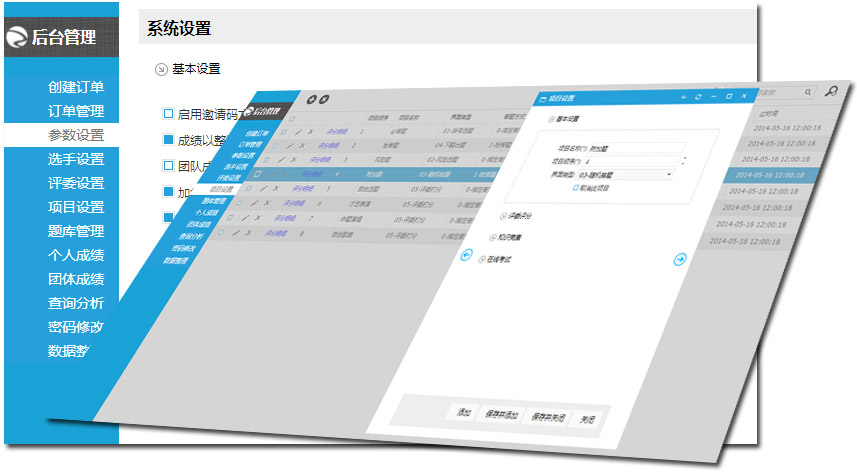Viewport: 857px width, 475px height.
Task: Click the blue left arrow beside 在线考试
Action: [x=466, y=255]
